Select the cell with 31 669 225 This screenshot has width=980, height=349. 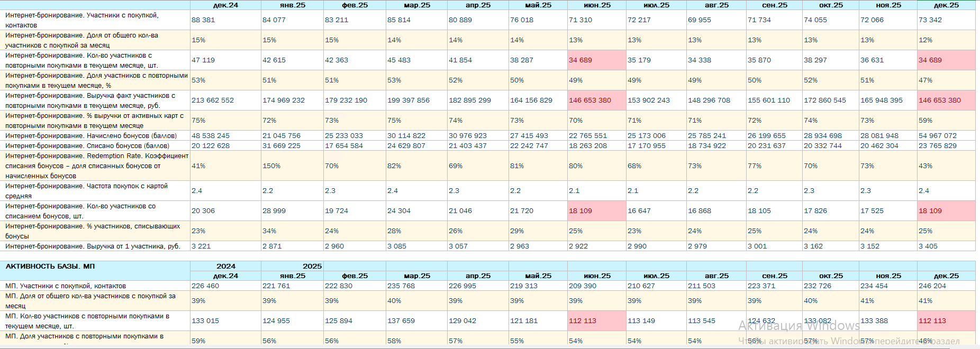click(292, 146)
